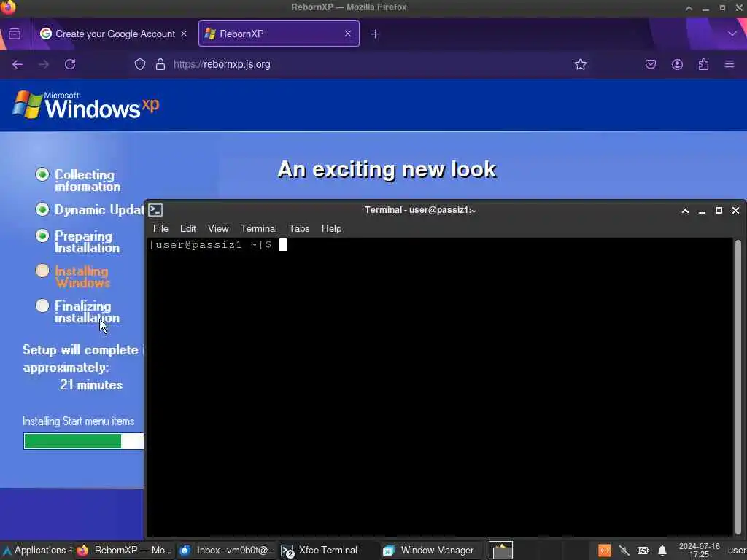Screen dimensions: 747x560
Task: Roll up the Terminal window with the caret button
Action: point(685,211)
